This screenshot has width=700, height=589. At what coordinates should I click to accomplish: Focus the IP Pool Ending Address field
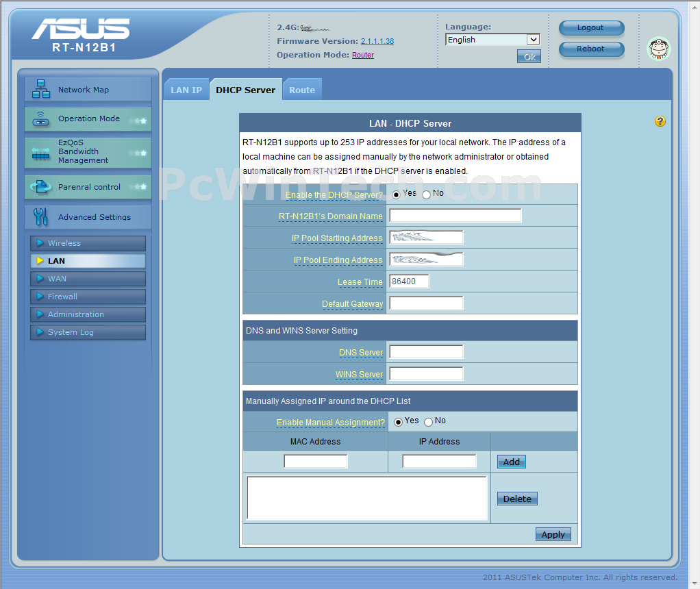(x=426, y=259)
